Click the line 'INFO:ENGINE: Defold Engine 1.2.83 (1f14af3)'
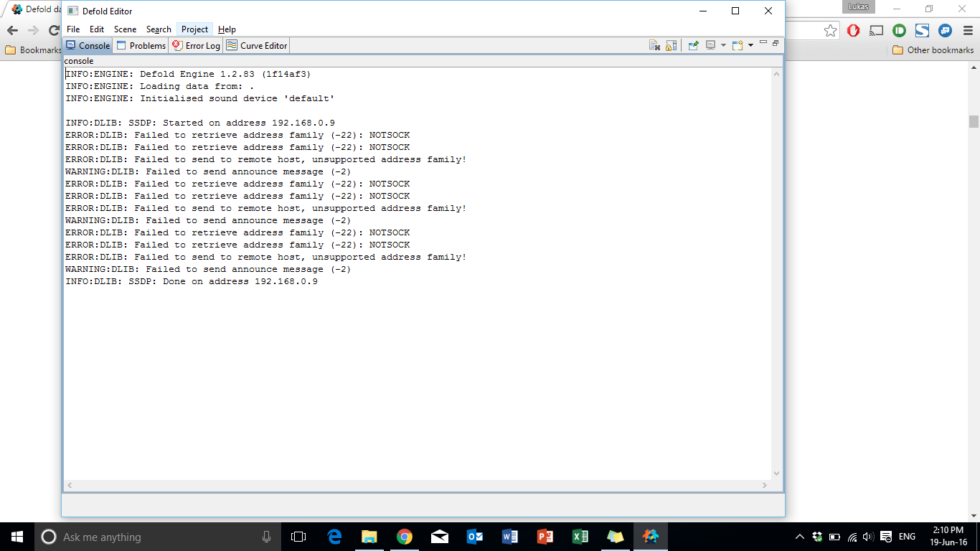 click(x=188, y=74)
